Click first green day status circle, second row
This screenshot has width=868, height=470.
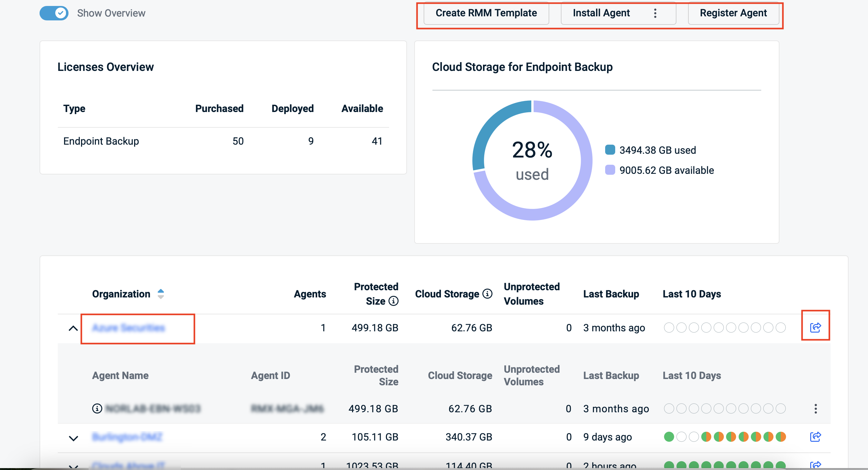click(x=669, y=437)
